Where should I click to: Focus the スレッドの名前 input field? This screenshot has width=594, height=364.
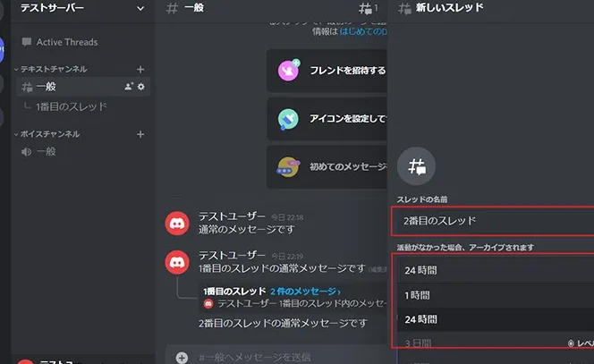point(492,221)
